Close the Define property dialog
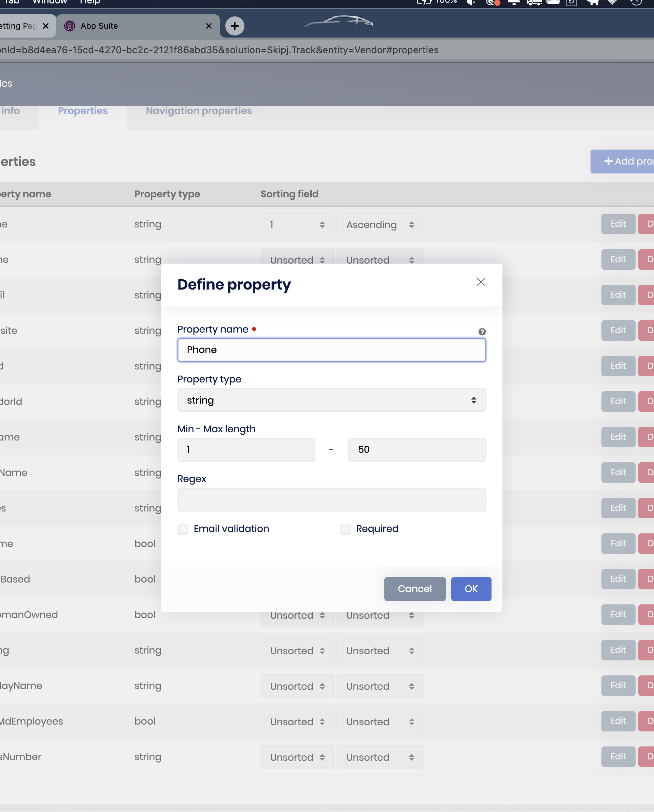 click(x=481, y=282)
